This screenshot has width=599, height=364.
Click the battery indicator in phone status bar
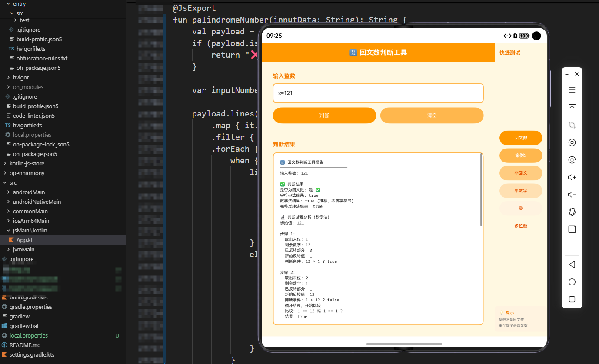pyautogui.click(x=524, y=36)
